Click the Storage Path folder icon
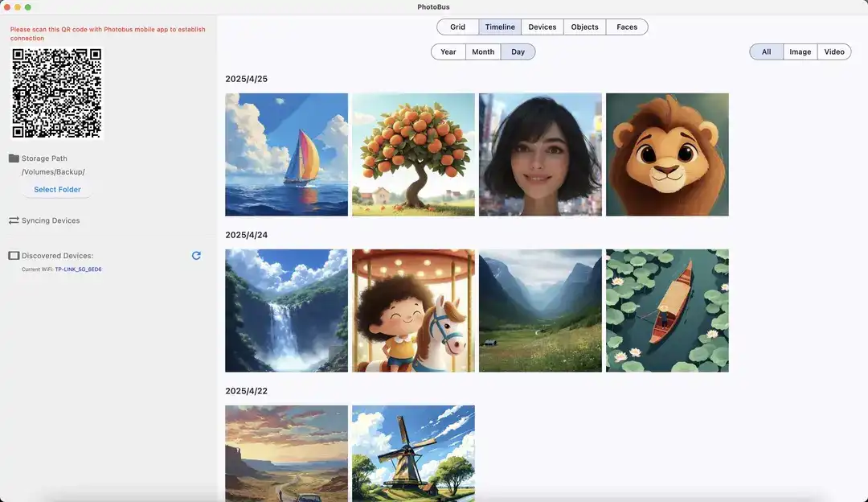 pyautogui.click(x=14, y=158)
